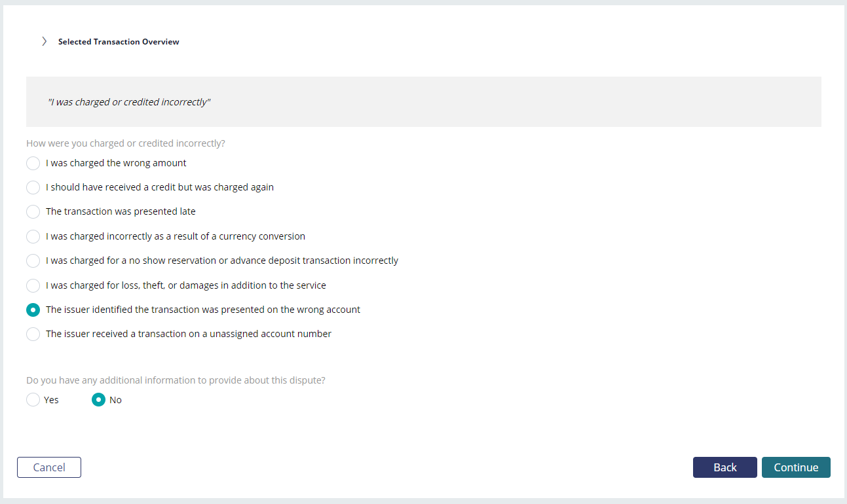Image resolution: width=847 pixels, height=504 pixels.
Task: Click the "currency conversion" option label
Action: pyautogui.click(x=176, y=236)
